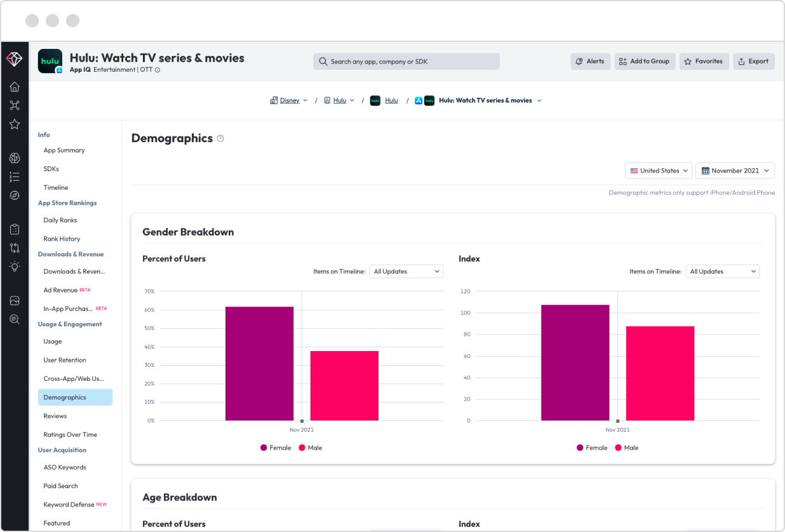Viewport: 785px width, 532px height.
Task: Open the star Favorites icon in the sidebar
Action: [14, 124]
